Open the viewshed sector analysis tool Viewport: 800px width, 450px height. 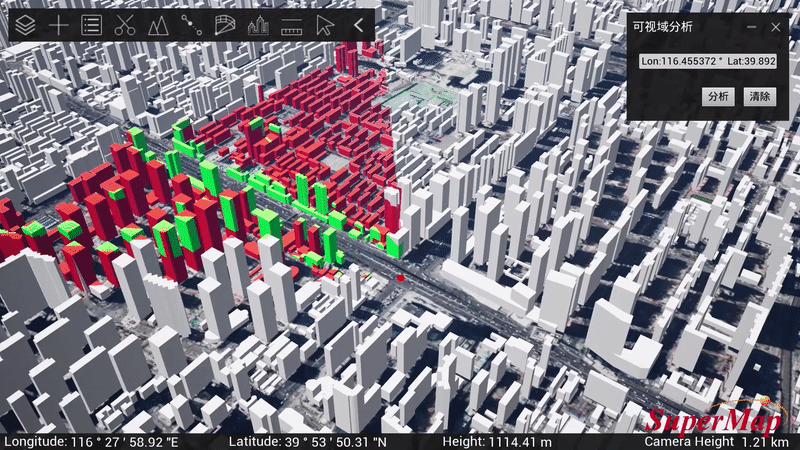click(225, 25)
